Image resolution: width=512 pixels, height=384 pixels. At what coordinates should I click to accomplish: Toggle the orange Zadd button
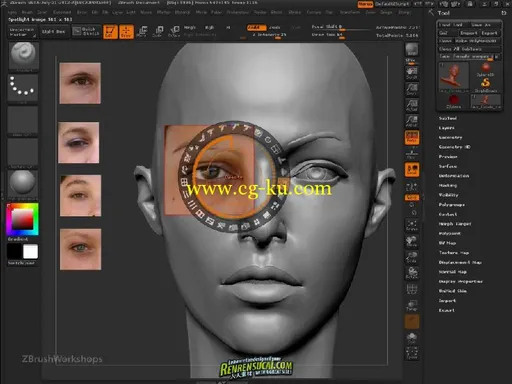pos(256,27)
